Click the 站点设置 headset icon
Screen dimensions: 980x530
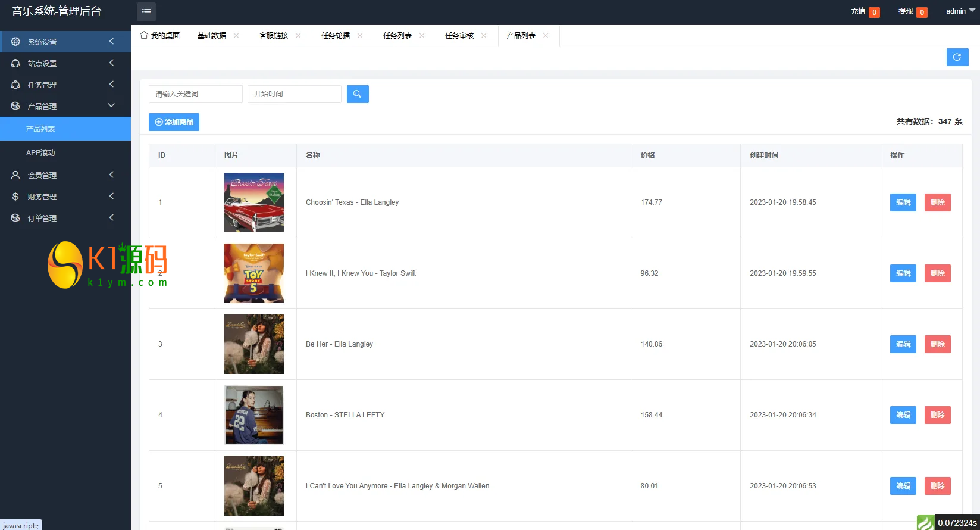[x=15, y=63]
